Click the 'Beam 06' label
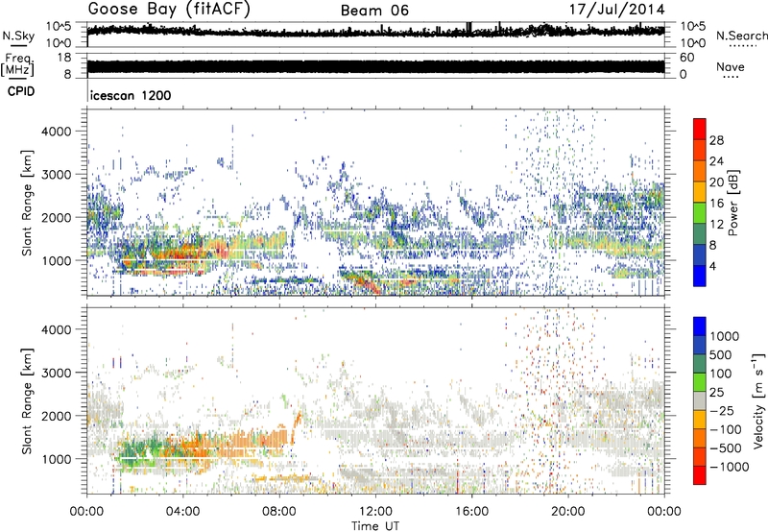 pyautogui.click(x=374, y=11)
